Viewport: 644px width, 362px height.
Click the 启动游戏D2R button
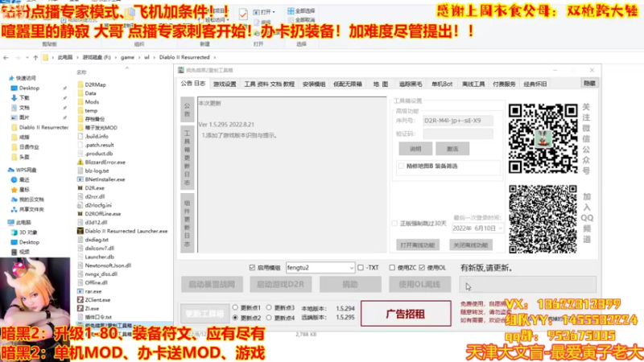click(x=280, y=284)
